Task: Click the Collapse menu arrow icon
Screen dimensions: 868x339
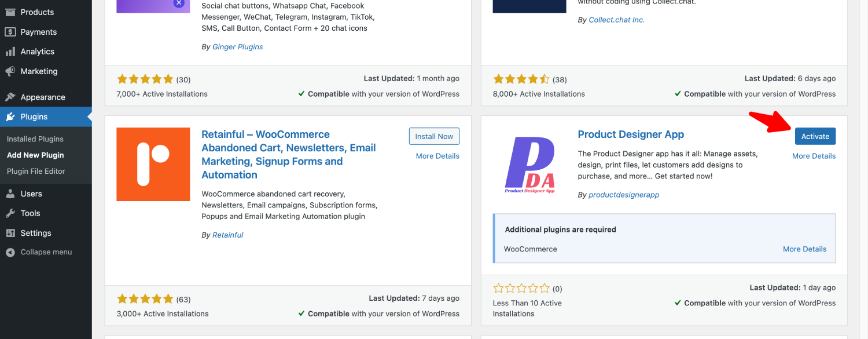Action: 10,253
